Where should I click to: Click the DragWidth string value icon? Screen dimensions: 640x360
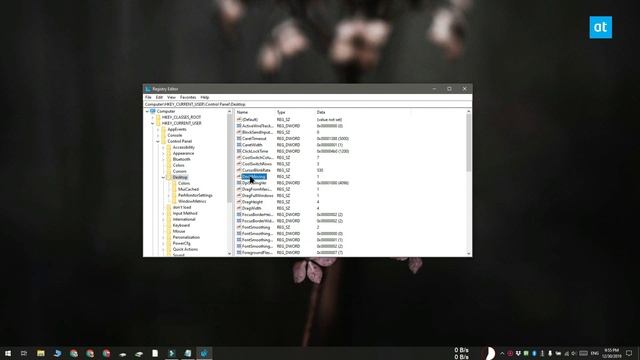(x=239, y=208)
